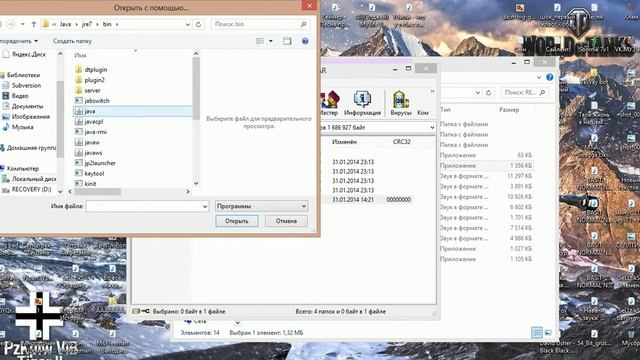The height and width of the screenshot is (360, 640).
Task: Click Explorer Размер column header
Action: (x=509, y=110)
